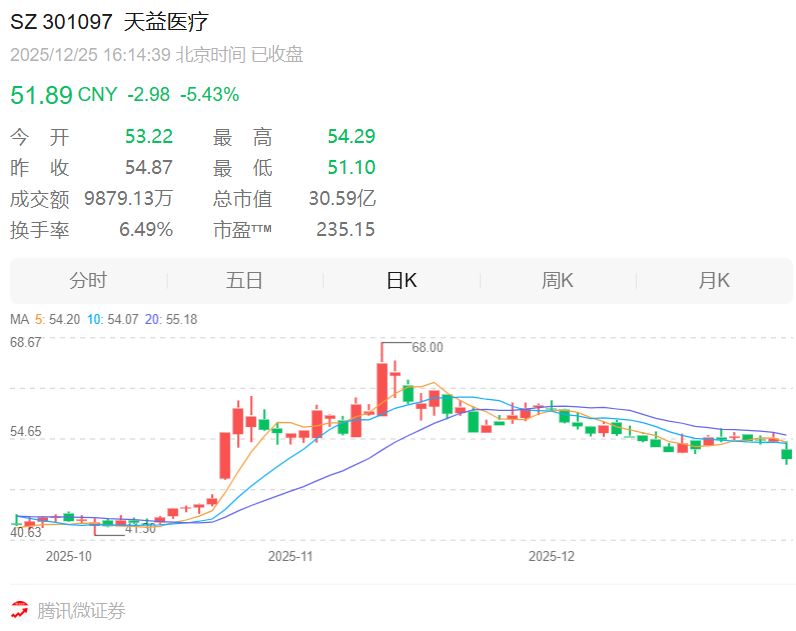Screen dimensions: 796x631
Task: Click the MA 10: 54.07 indicator
Action: tap(113, 319)
